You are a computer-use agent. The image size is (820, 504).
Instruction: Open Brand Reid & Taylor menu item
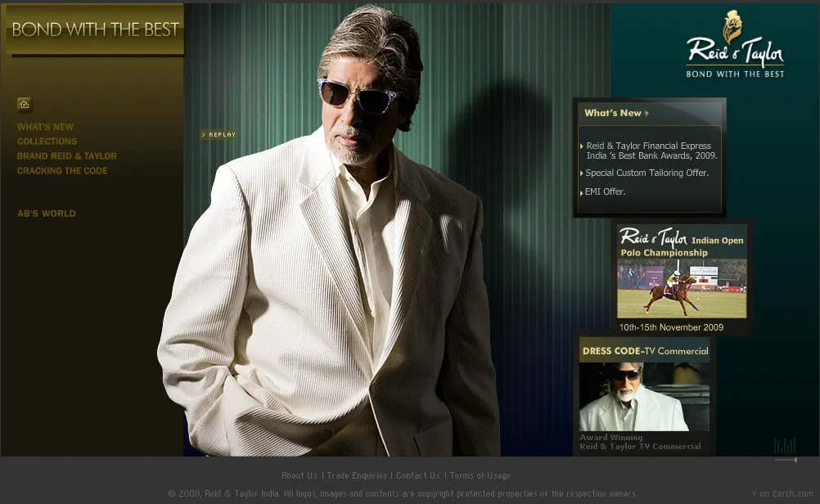click(67, 156)
